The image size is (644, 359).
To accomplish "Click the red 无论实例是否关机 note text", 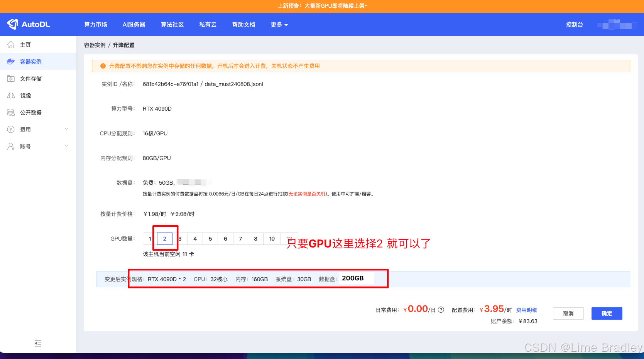I will pyautogui.click(x=307, y=194).
